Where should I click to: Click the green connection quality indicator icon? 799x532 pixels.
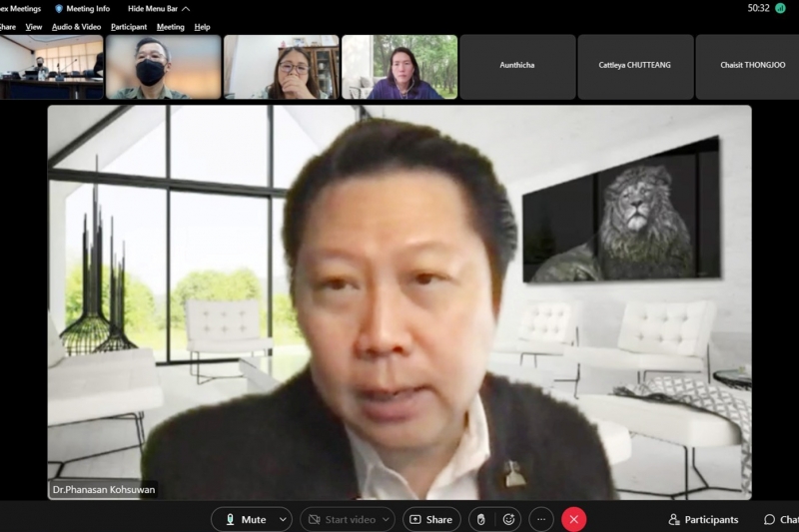(780, 8)
